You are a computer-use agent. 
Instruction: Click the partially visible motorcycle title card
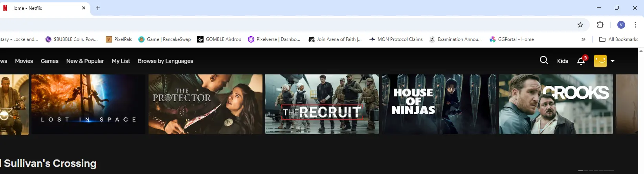point(14,104)
